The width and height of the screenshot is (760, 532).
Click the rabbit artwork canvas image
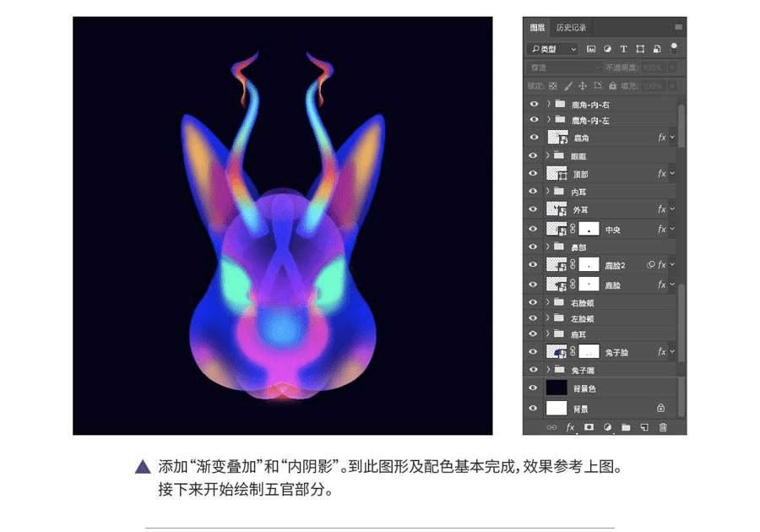pyautogui.click(x=283, y=225)
